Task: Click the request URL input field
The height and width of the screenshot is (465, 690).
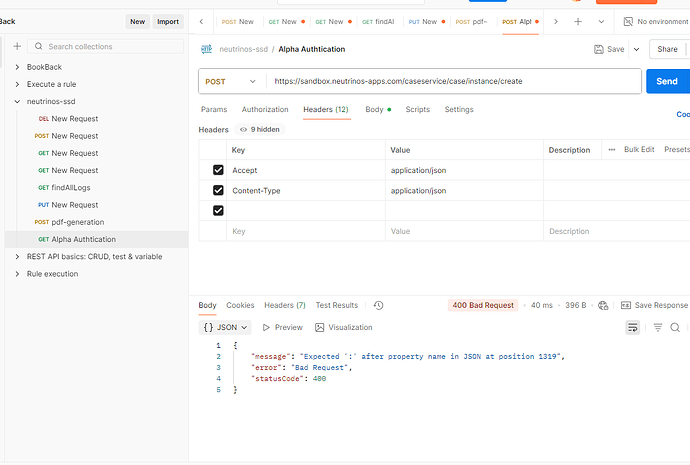Action: click(x=450, y=81)
